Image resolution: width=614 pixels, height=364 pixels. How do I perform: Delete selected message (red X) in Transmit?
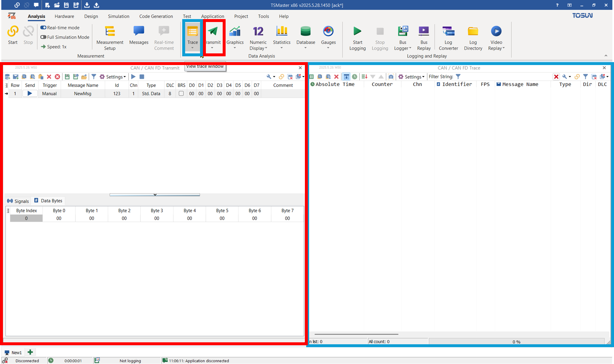coord(49,77)
